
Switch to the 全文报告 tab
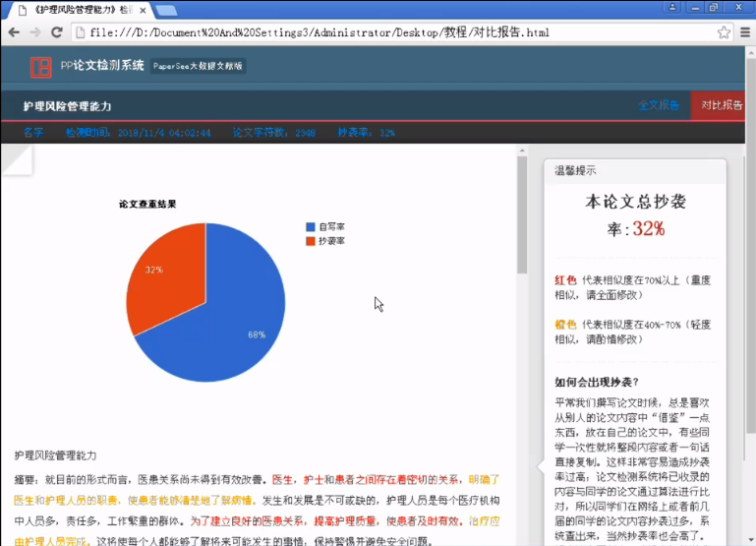[x=659, y=105]
